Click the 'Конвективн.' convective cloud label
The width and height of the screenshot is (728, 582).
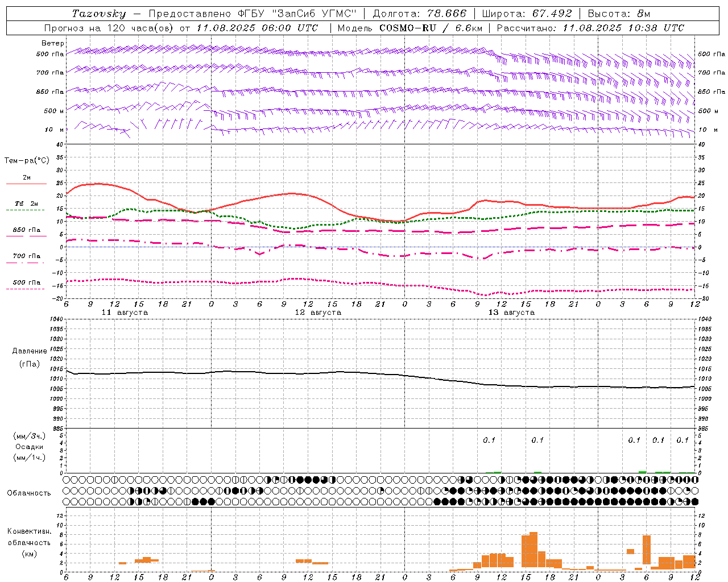30,531
